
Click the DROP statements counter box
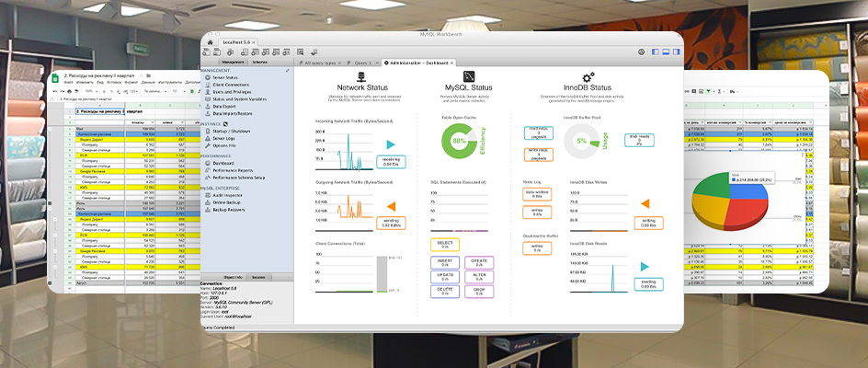(479, 292)
